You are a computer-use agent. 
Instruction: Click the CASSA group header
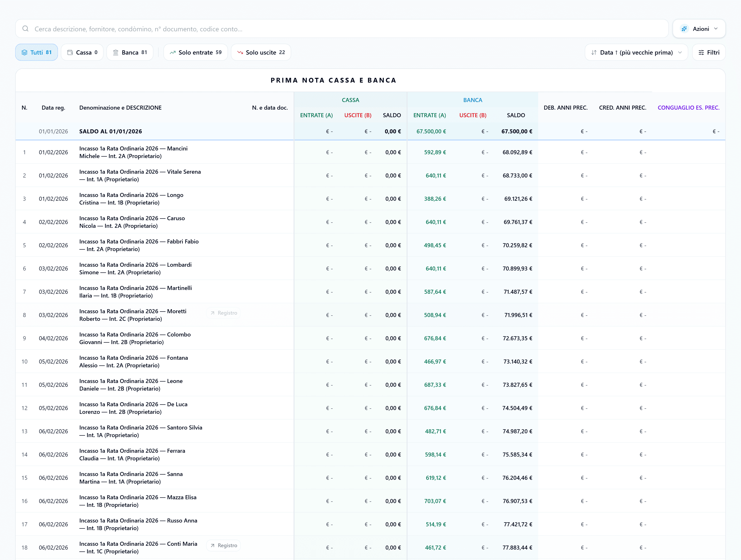pyautogui.click(x=350, y=100)
